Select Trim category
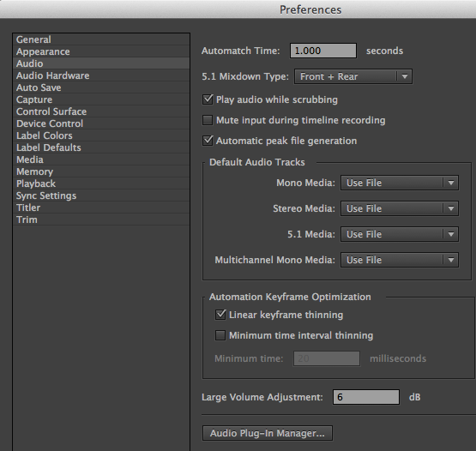Image resolution: width=476 pixels, height=451 pixels. pos(101,219)
